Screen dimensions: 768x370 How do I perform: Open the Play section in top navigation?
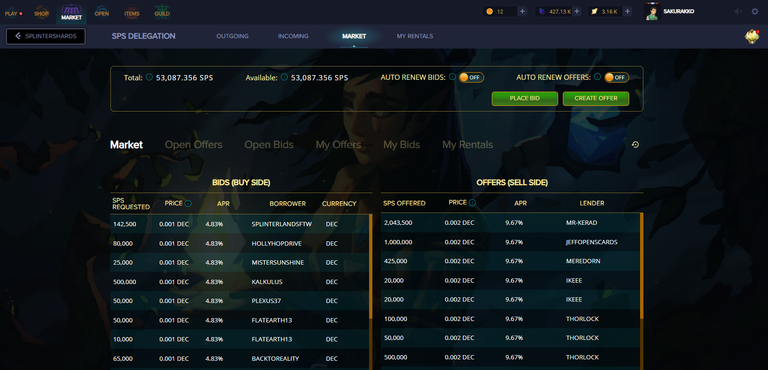(13, 13)
